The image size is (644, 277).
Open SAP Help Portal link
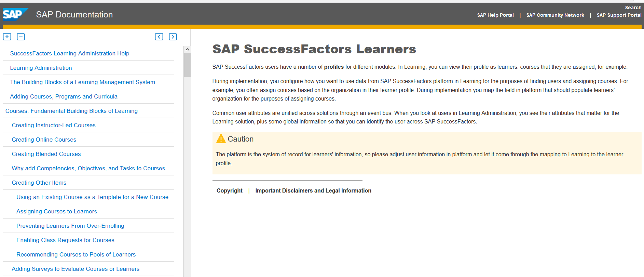pos(495,15)
